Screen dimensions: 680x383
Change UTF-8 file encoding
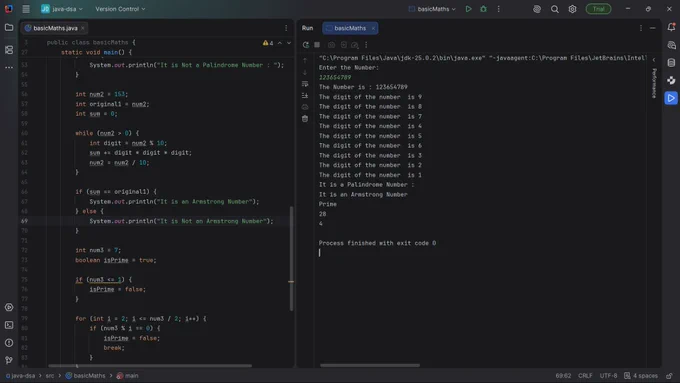pos(608,376)
